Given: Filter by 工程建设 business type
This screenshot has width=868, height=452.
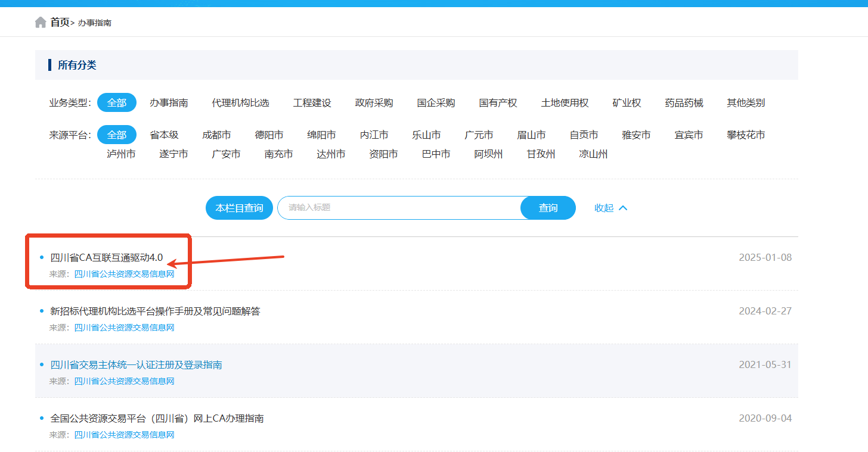Looking at the screenshot, I should point(312,102).
